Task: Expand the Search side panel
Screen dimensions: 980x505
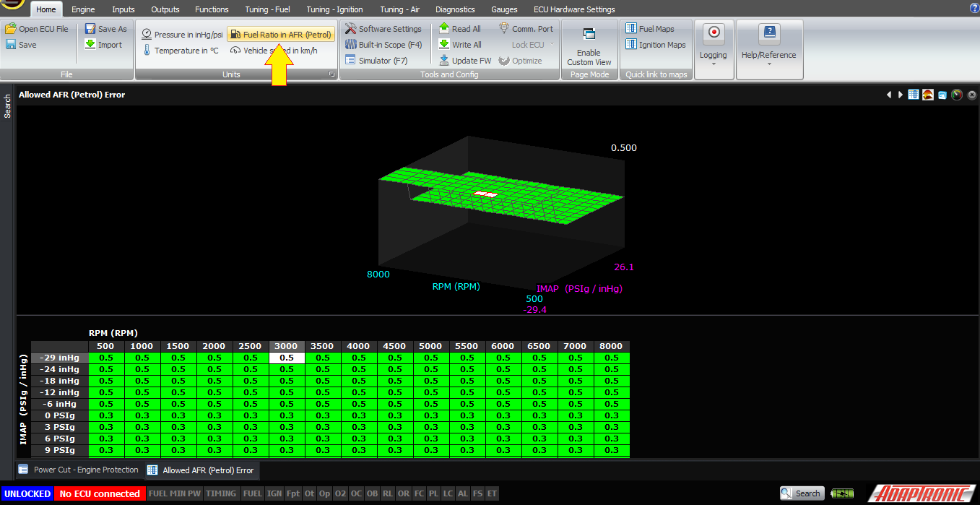Action: pos(7,106)
